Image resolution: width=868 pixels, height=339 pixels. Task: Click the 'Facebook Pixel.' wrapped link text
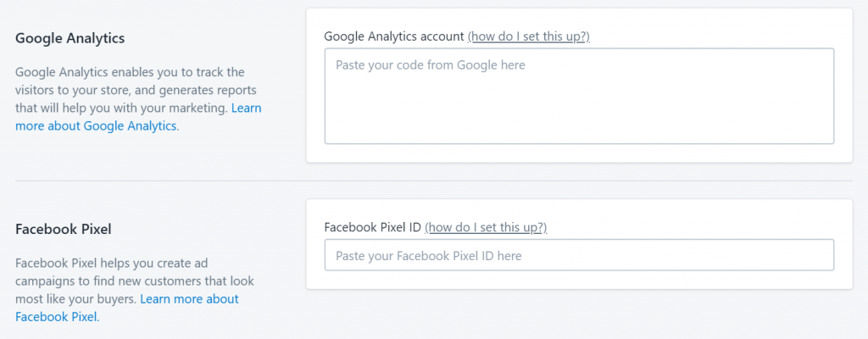(57, 318)
